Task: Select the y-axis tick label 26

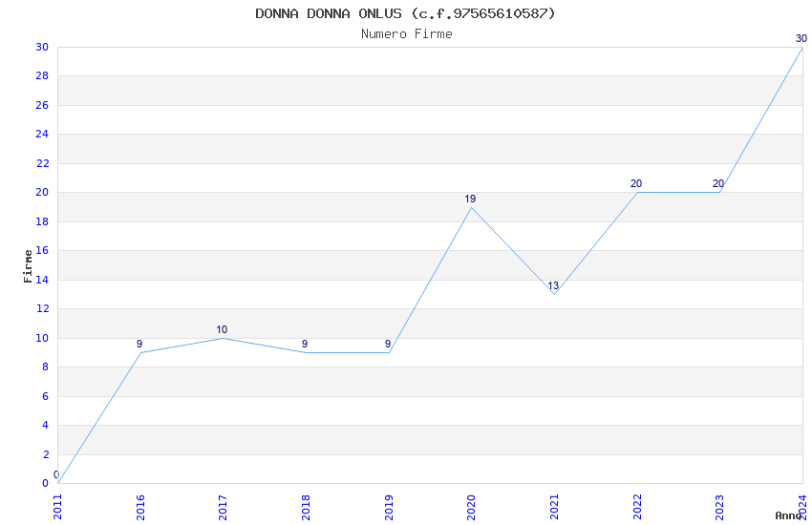Action: click(x=42, y=106)
